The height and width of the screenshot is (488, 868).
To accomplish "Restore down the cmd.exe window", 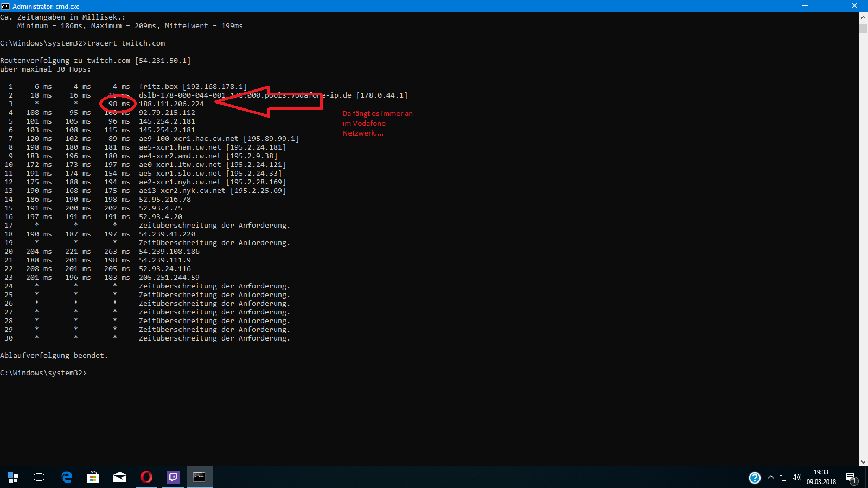I will point(829,6).
